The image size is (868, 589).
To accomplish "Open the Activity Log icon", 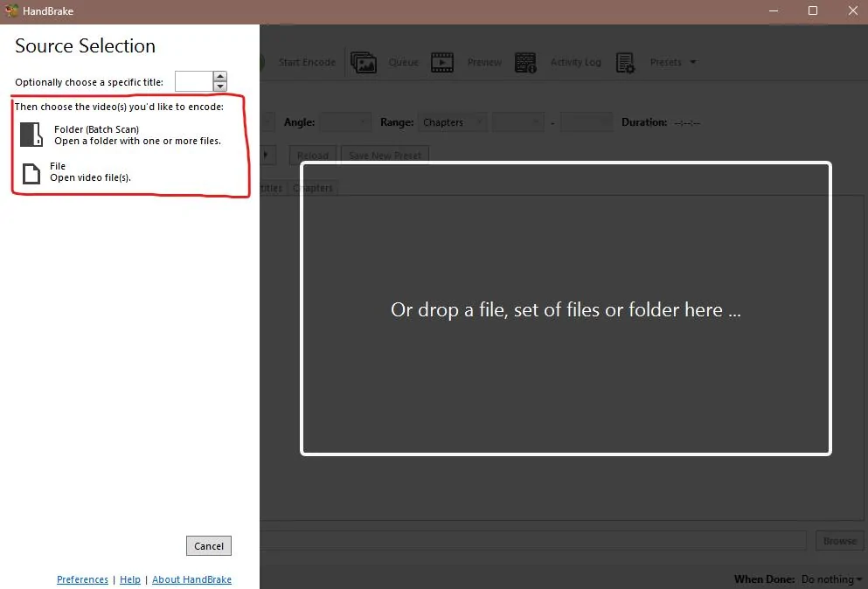I will coord(525,63).
